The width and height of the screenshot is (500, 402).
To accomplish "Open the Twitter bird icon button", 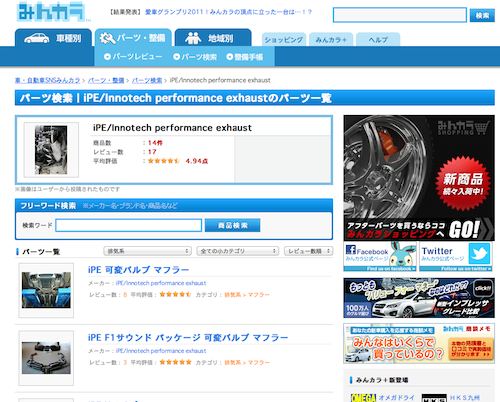I will [479, 253].
